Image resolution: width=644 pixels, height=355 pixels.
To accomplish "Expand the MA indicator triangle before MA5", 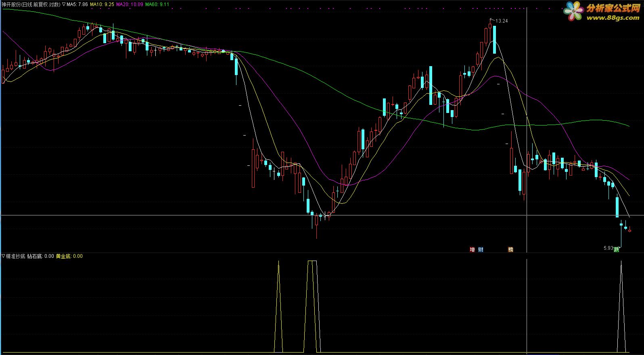I will point(64,4).
